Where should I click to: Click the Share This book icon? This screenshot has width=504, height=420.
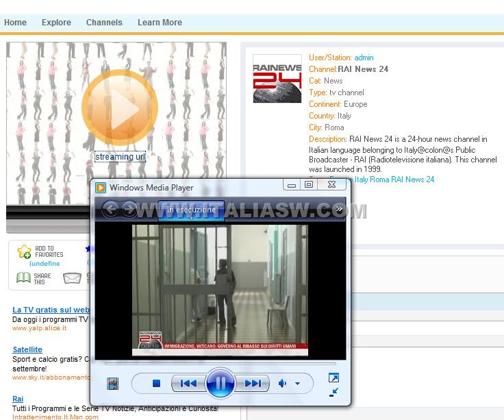(23, 278)
